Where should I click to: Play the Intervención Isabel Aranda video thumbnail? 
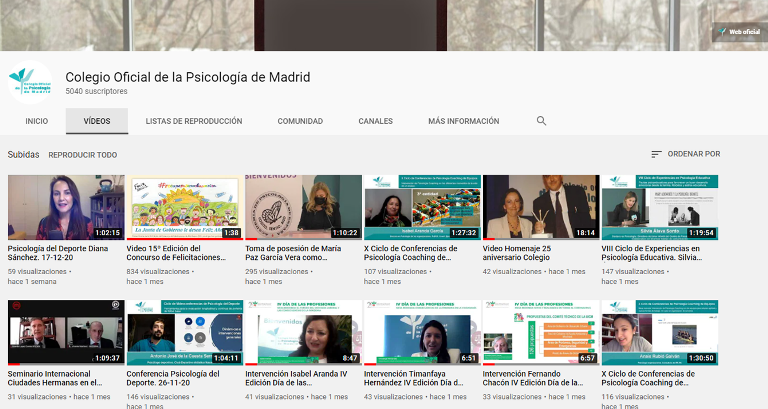[303, 332]
